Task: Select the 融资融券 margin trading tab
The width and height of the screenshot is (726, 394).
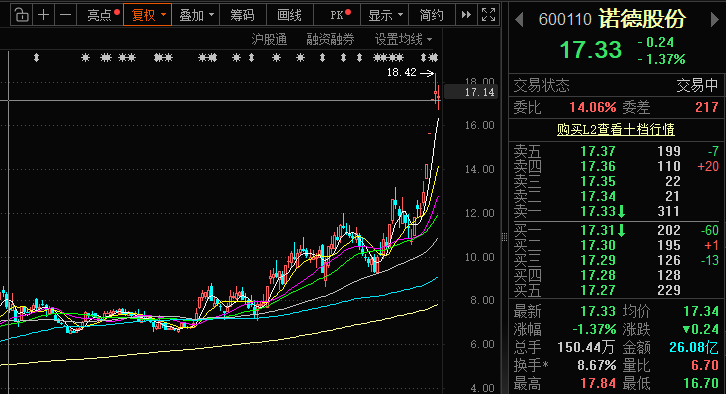Action: (x=330, y=39)
